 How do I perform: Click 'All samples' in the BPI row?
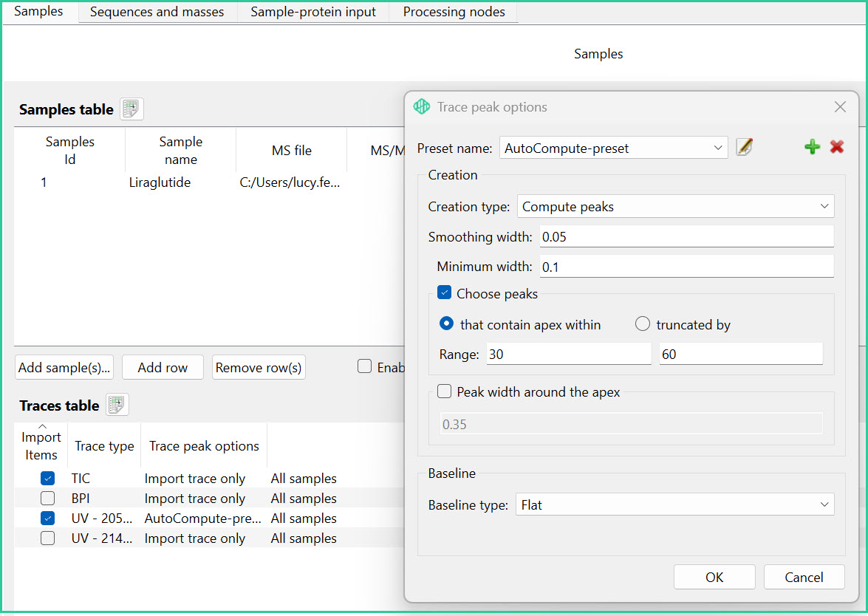coord(304,499)
